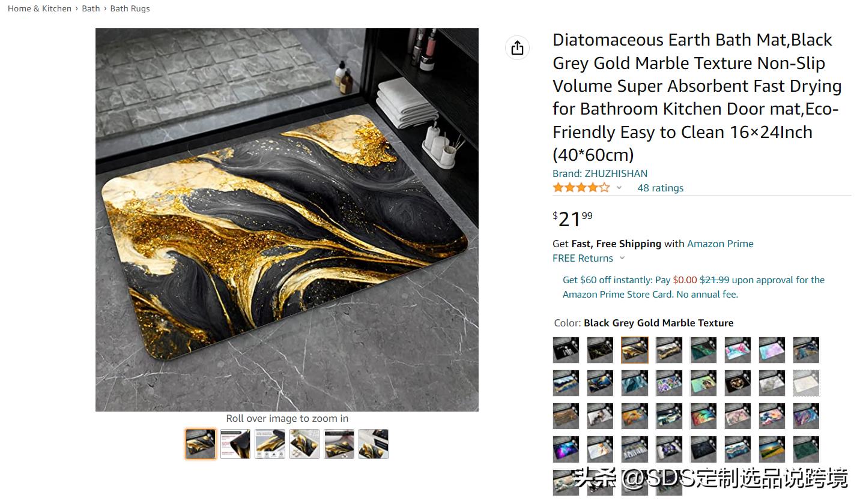Expand the FREE Returns dropdown arrow
863x504 pixels.
pyautogui.click(x=622, y=258)
